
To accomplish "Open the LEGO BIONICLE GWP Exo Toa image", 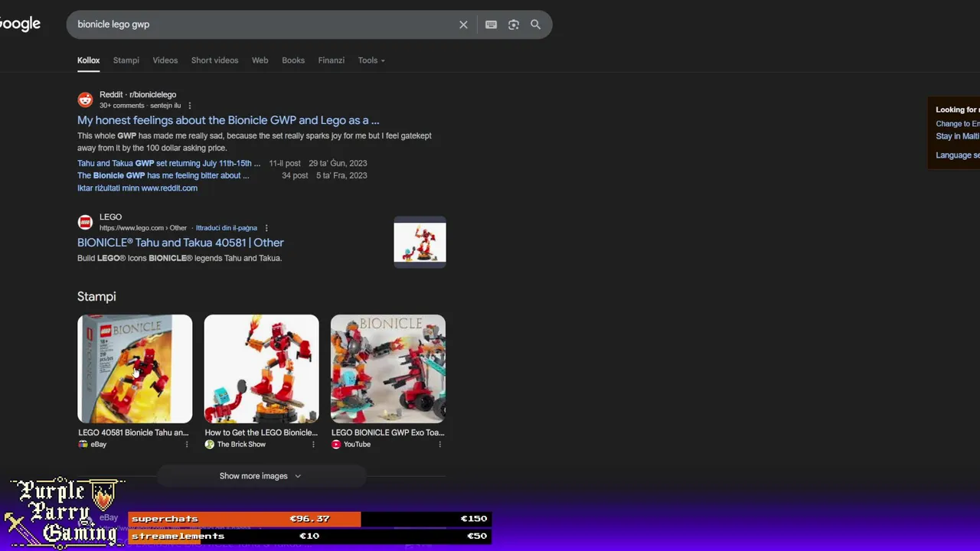I will tap(387, 369).
